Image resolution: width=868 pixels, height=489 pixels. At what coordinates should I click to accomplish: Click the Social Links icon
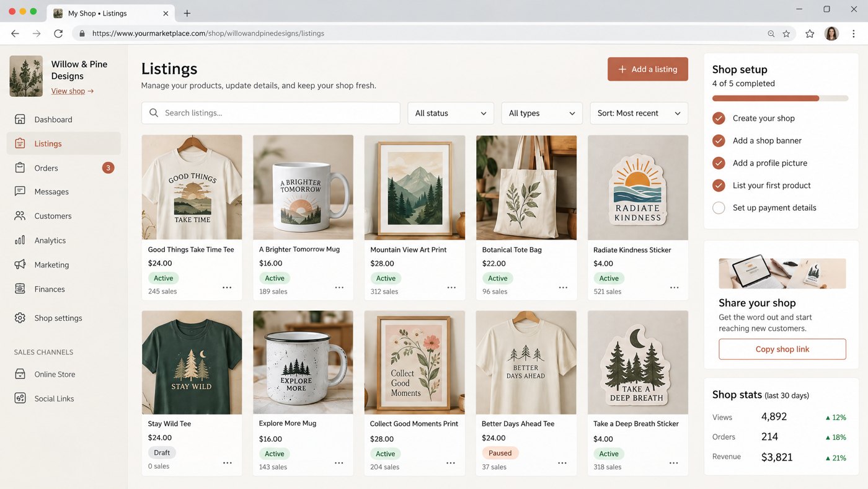coord(20,398)
